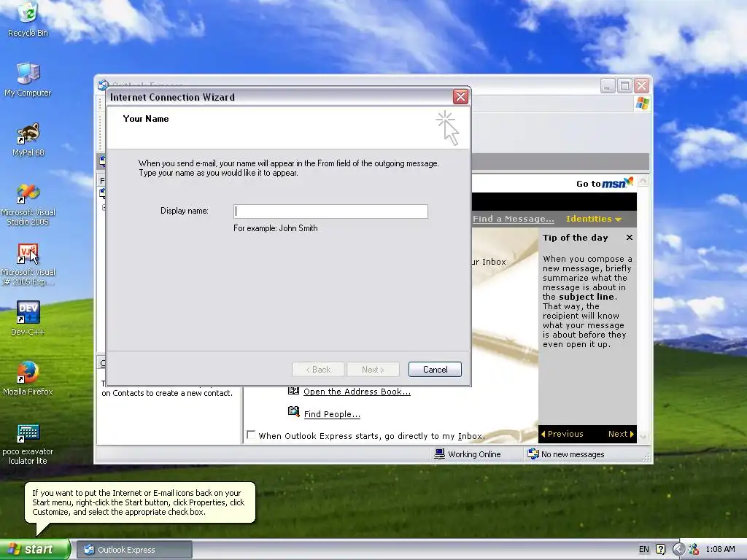747x560 pixels.
Task: Open the Recycle Bin desktop icon
Action: (28, 19)
